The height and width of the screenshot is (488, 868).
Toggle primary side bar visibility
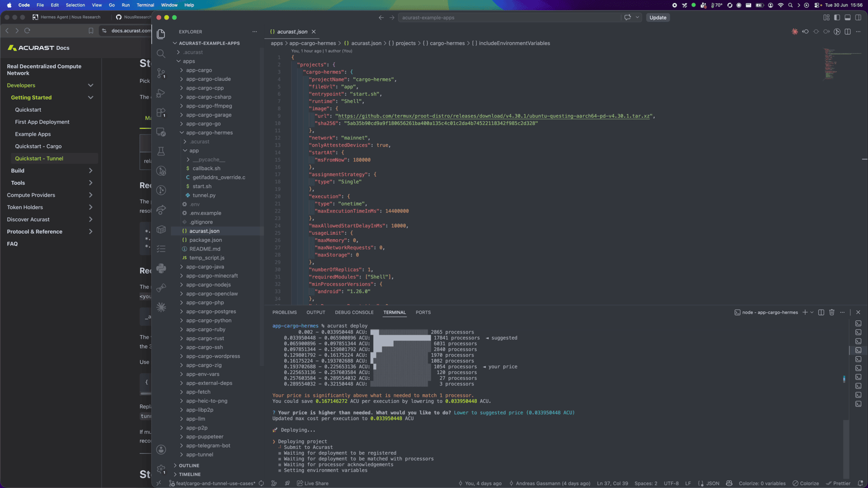pyautogui.click(x=837, y=17)
